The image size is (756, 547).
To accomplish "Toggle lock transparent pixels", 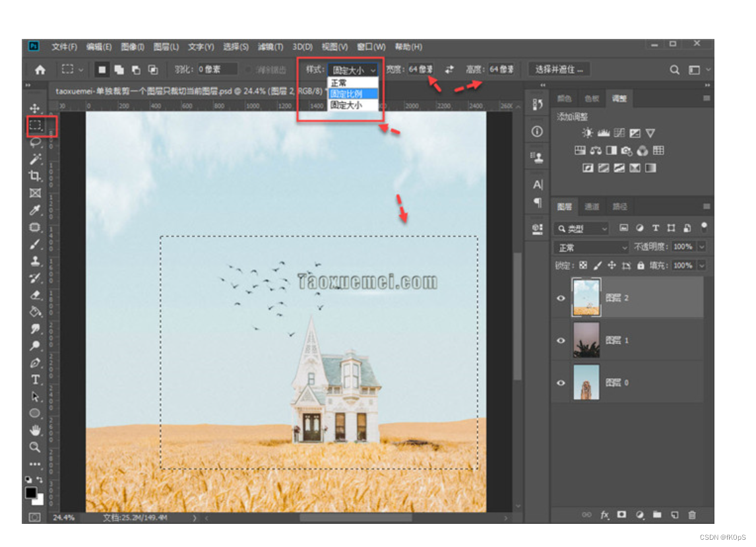I will pyautogui.click(x=583, y=265).
